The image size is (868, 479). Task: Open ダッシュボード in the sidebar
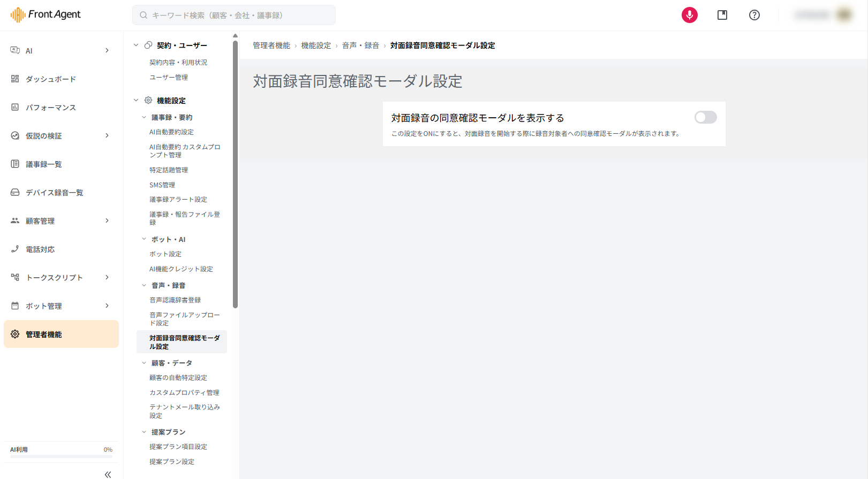pos(61,79)
